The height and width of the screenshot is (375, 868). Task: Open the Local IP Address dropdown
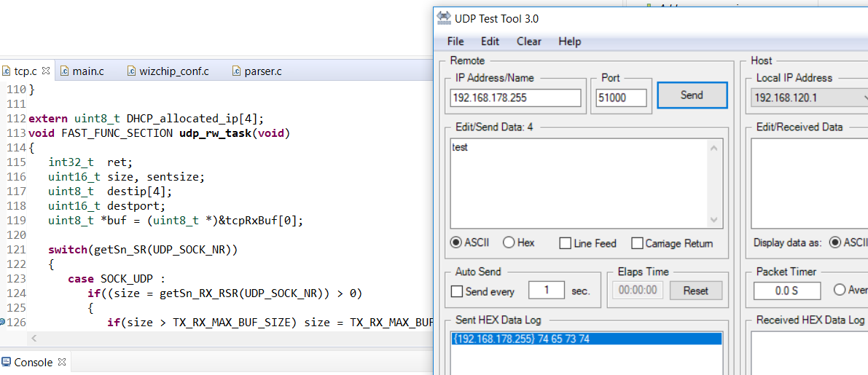point(810,98)
